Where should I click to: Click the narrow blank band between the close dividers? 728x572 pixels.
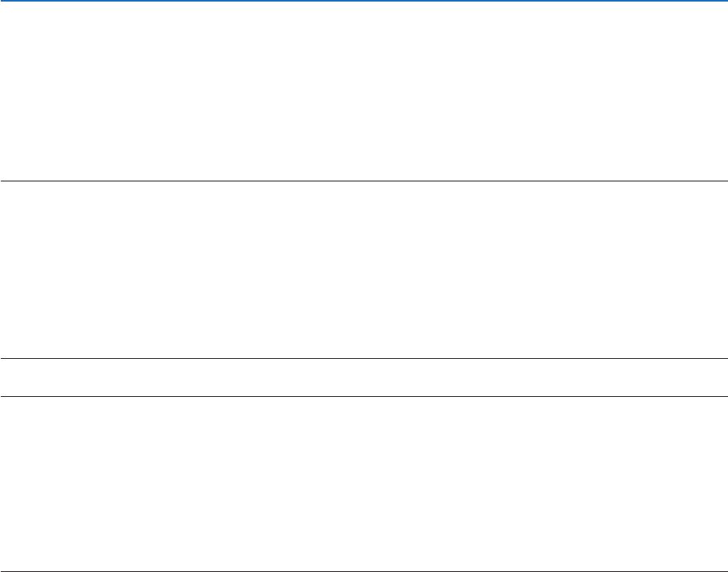coord(364,378)
